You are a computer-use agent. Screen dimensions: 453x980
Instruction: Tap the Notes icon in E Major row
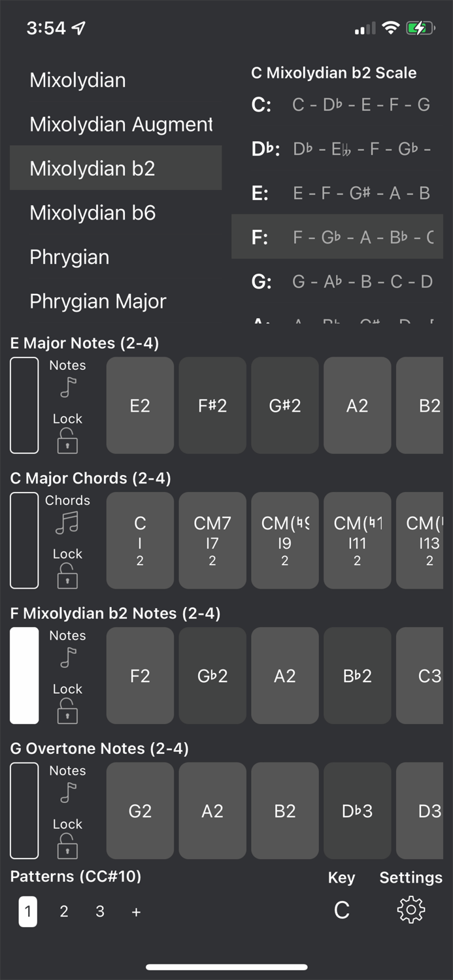pos(67,387)
